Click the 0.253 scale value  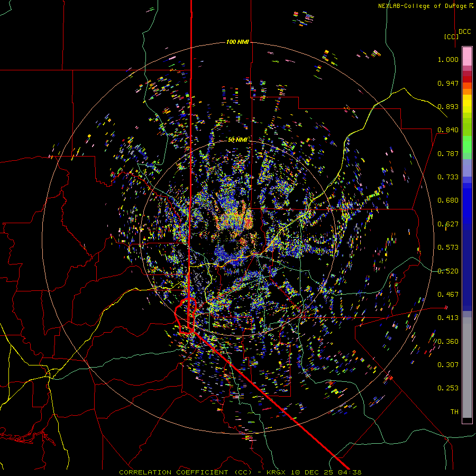448,388
